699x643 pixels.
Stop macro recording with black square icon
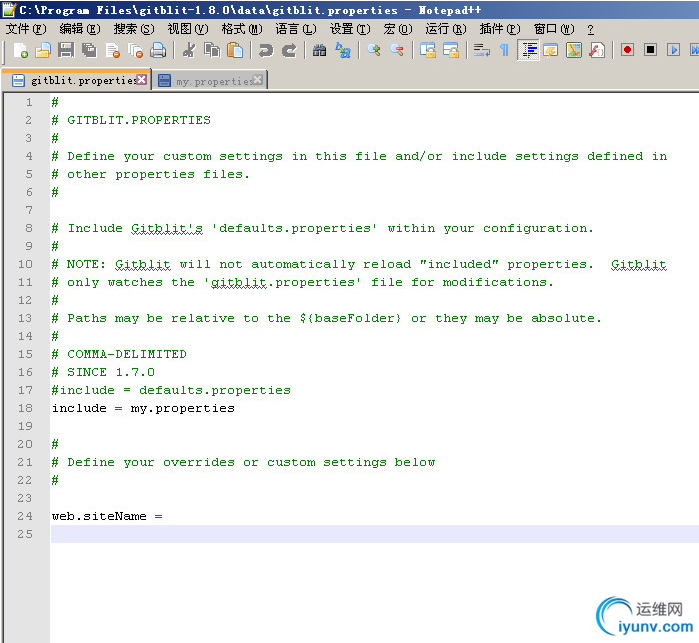pyautogui.click(x=651, y=50)
